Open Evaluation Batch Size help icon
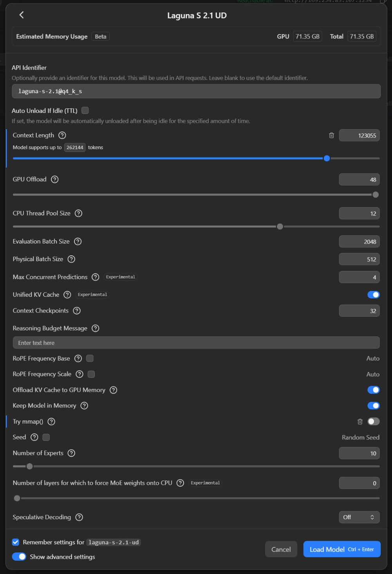The image size is (392, 574). pos(78,242)
